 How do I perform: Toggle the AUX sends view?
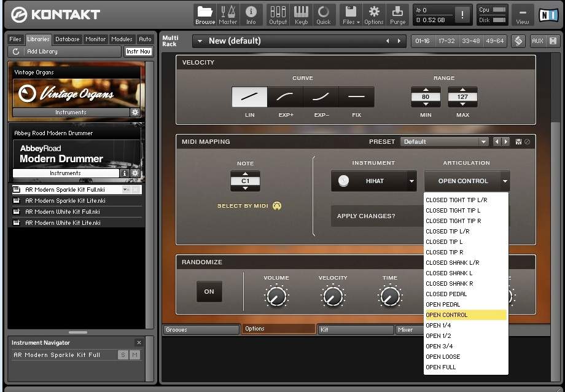(537, 41)
